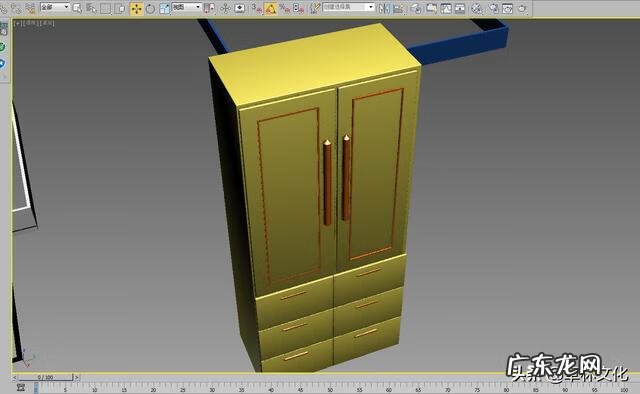Open the Rendered Frame Window icon

click(507, 9)
